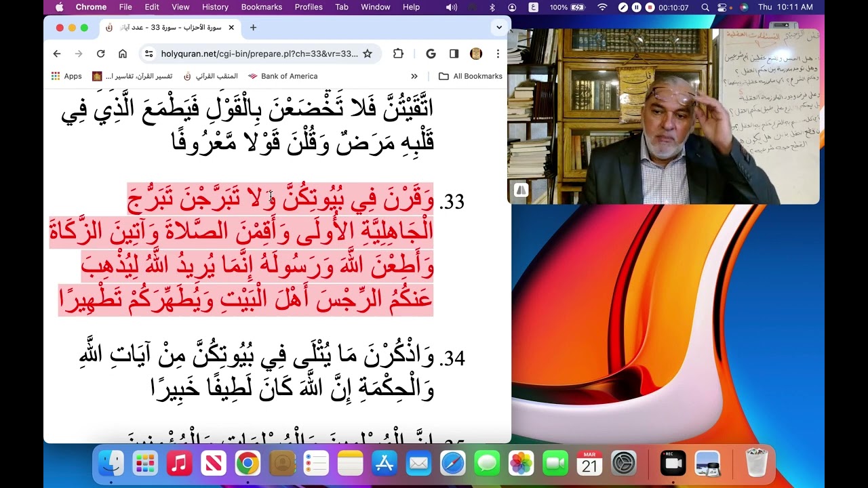868x488 pixels.
Task: Open Launchpad from the Dock
Action: (x=145, y=464)
